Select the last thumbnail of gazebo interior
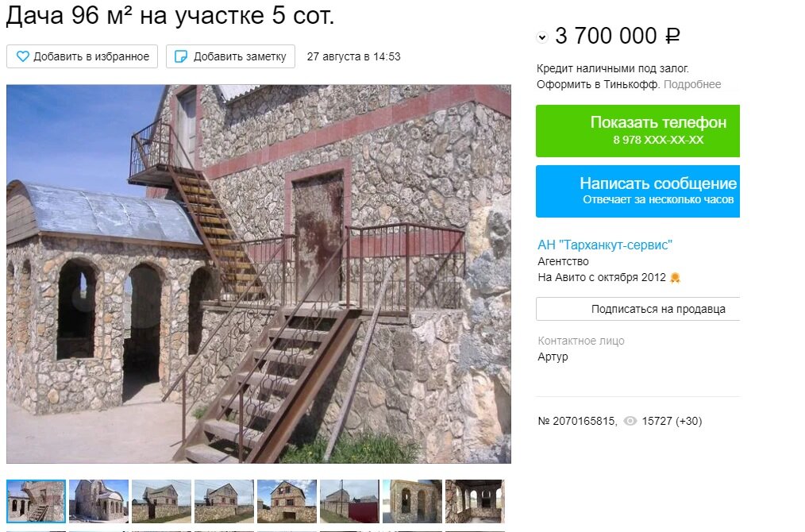The image size is (805, 532). click(x=475, y=501)
